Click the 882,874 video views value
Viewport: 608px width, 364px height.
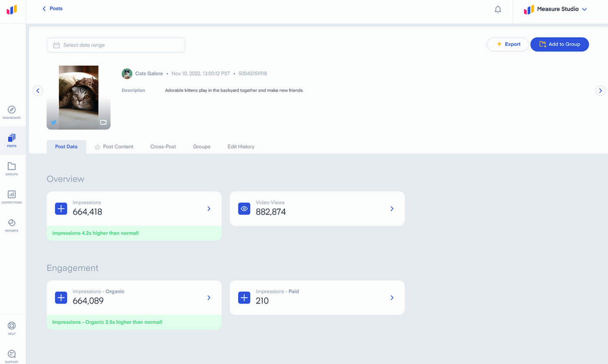click(x=271, y=212)
